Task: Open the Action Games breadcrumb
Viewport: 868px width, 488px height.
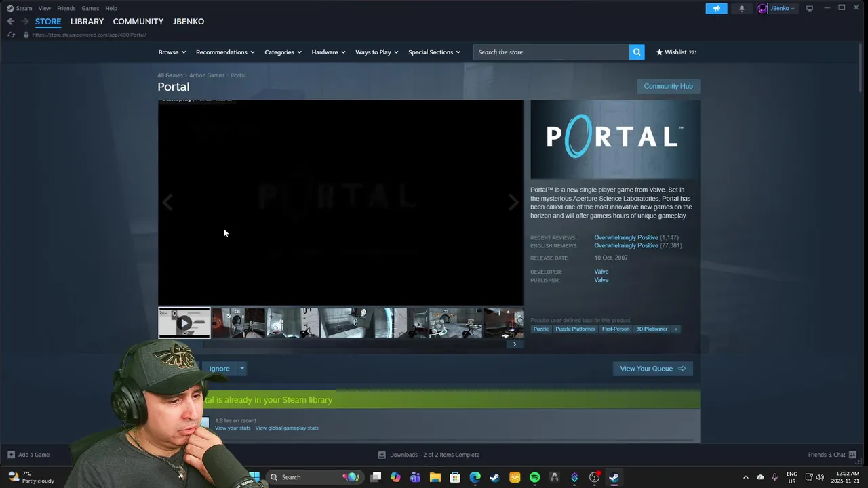Action: click(207, 75)
